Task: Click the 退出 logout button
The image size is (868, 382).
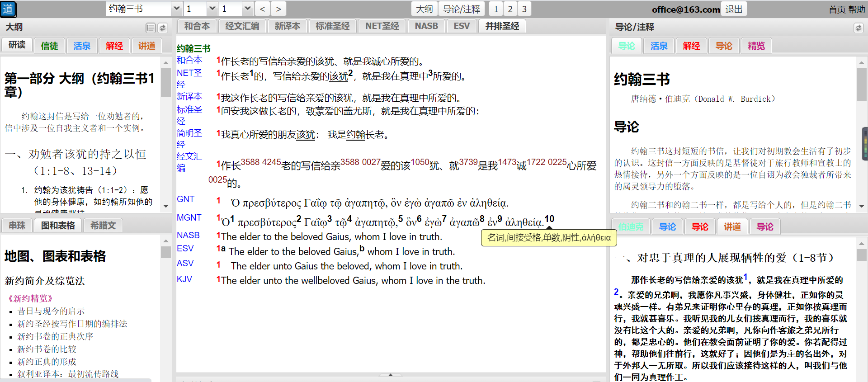Action: coord(734,9)
